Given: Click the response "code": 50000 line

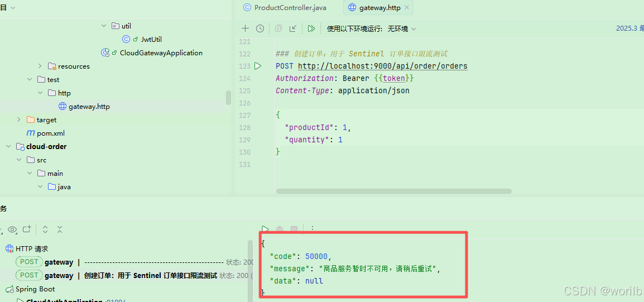Looking at the screenshot, I should 301,256.
